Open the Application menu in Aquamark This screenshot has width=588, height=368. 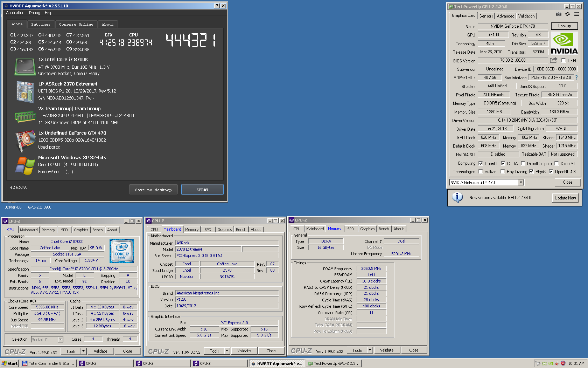tap(15, 13)
